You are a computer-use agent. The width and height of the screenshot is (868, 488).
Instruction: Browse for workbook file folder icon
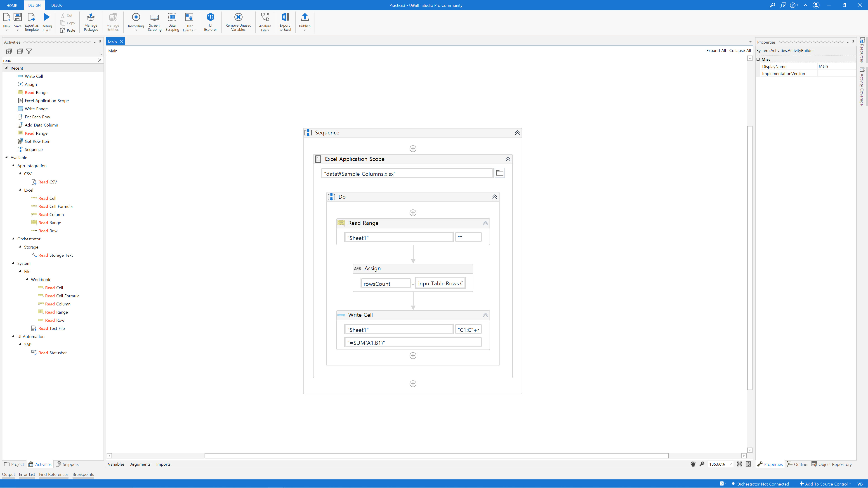click(499, 173)
